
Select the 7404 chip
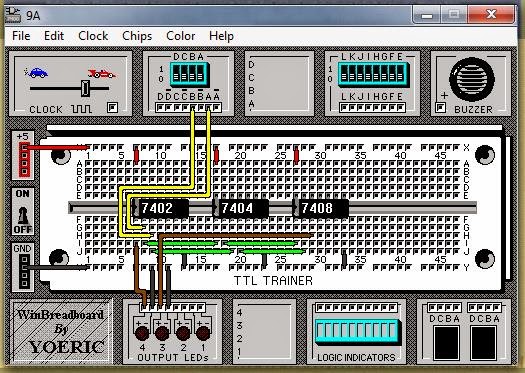tap(241, 208)
